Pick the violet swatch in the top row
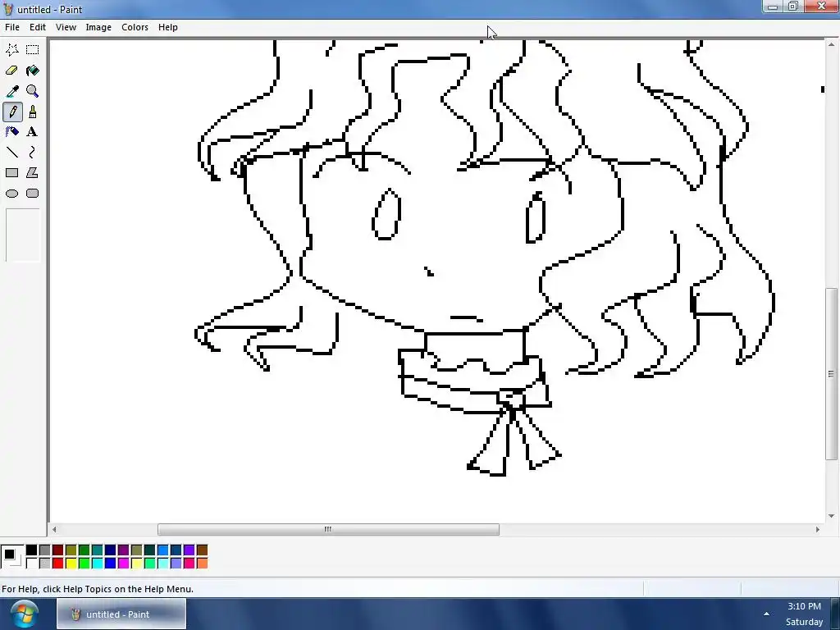 [189, 550]
